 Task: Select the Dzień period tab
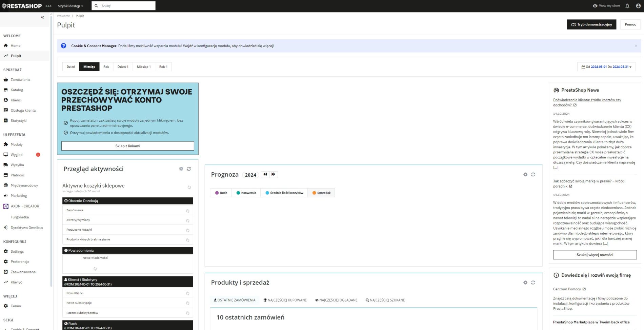tap(71, 67)
